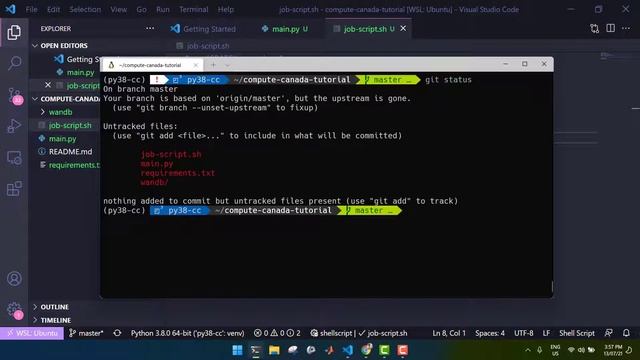
Task: Select main.py in file tree
Action: pyautogui.click(x=62, y=139)
